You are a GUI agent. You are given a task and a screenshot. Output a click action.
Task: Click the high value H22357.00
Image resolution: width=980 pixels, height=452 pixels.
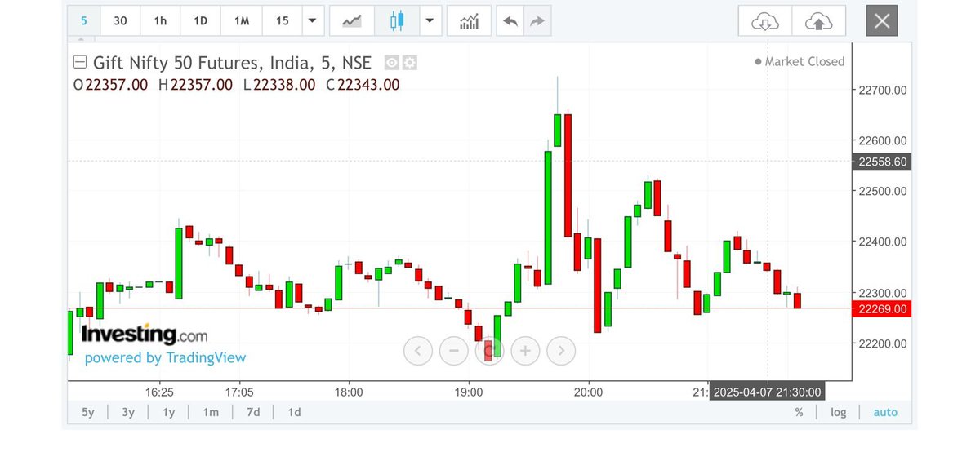point(195,85)
